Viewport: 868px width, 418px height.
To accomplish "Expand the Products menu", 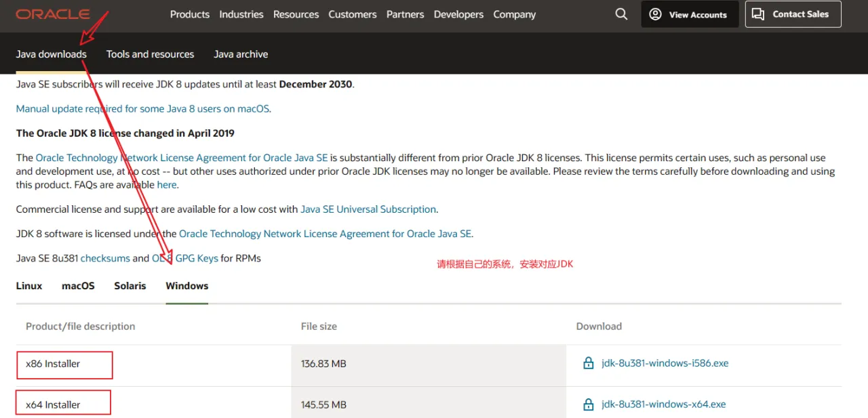I will pyautogui.click(x=190, y=14).
